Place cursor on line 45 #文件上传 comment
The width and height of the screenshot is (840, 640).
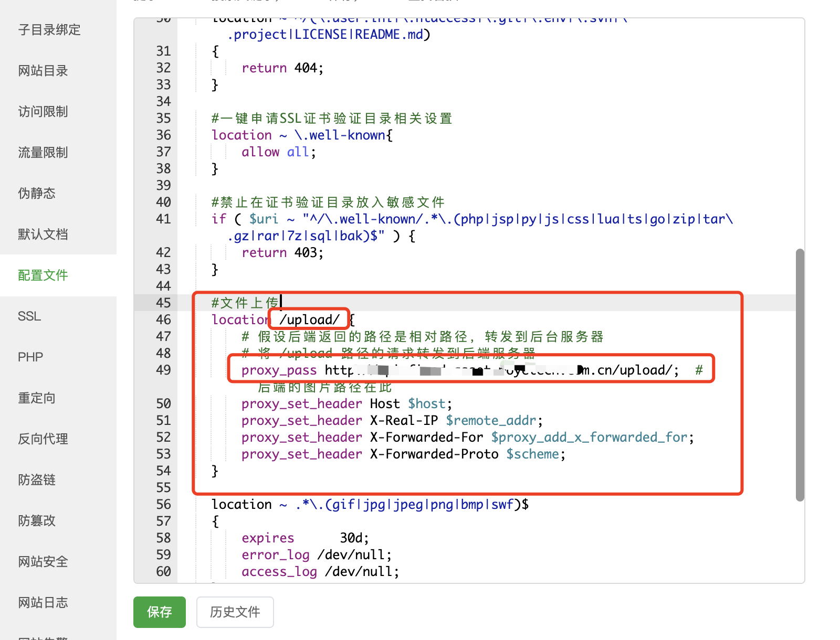245,303
